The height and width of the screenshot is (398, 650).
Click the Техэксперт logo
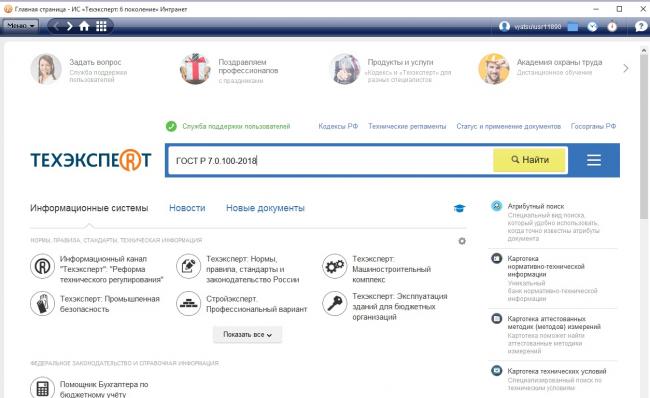[91, 160]
